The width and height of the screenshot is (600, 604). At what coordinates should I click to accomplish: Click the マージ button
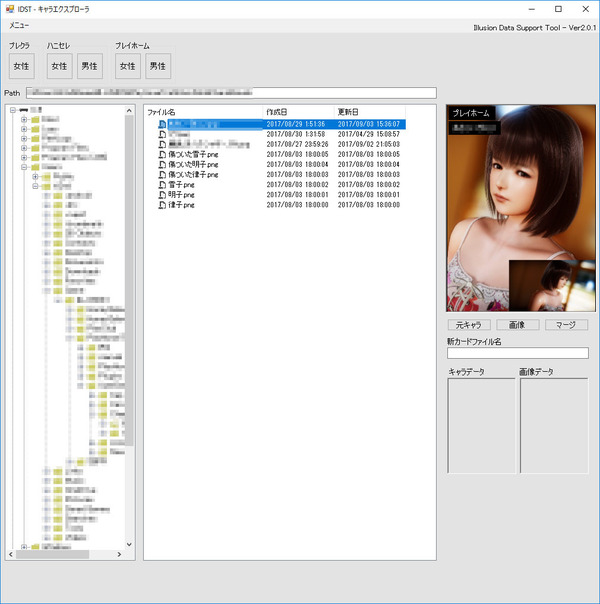point(566,325)
